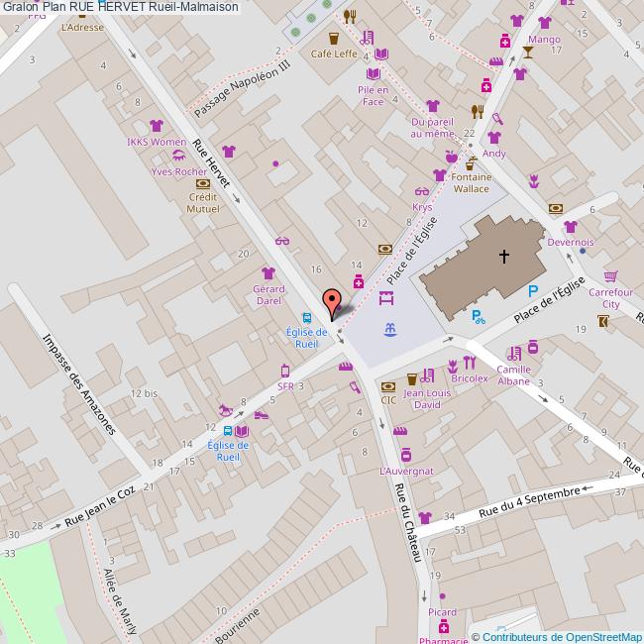This screenshot has width=644, height=644.
Task: Click the Mango clothing shop icon
Action: click(544, 24)
